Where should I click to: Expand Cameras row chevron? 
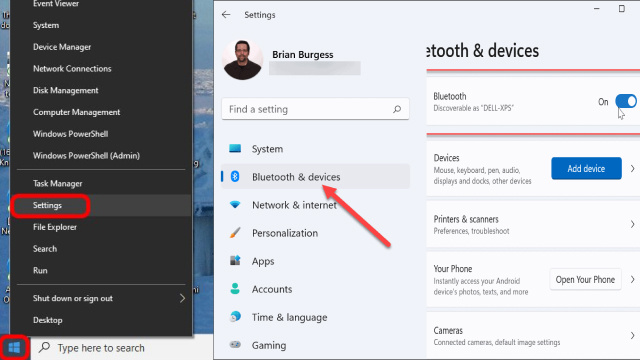click(x=632, y=336)
